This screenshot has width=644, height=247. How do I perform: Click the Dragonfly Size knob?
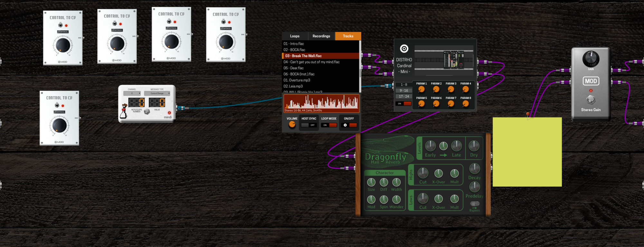(371, 183)
